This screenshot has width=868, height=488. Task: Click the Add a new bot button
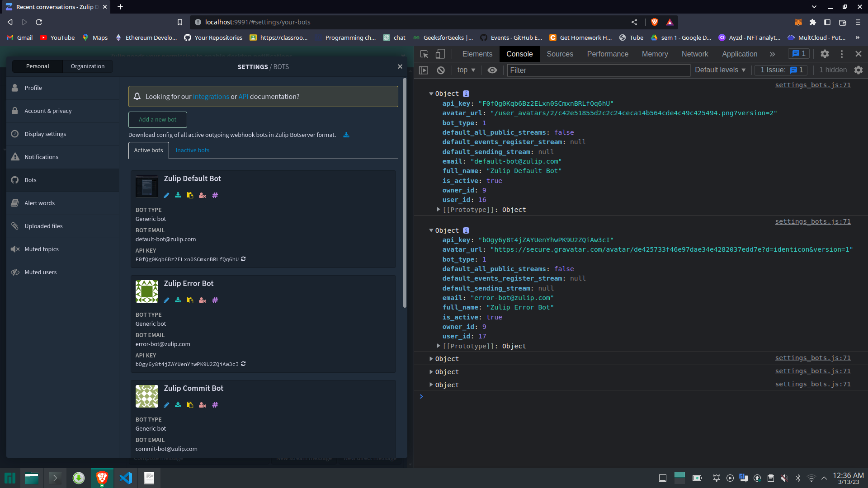pos(157,119)
